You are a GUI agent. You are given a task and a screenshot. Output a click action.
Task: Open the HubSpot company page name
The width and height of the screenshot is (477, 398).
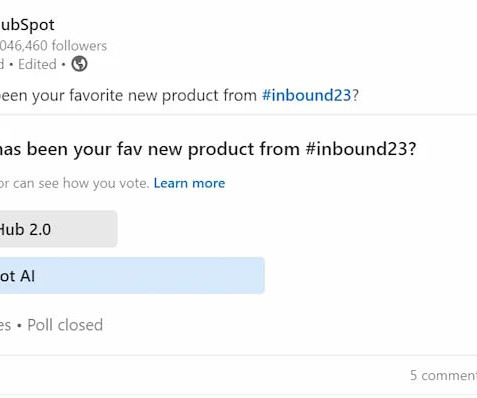27,25
